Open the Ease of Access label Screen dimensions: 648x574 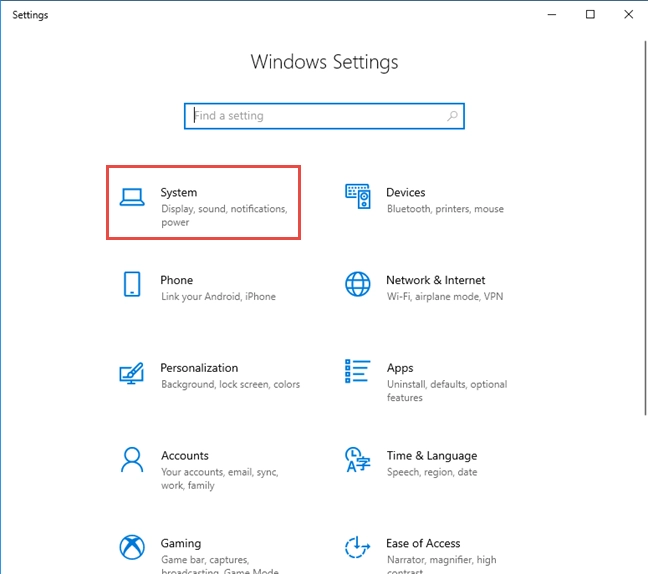tap(423, 543)
